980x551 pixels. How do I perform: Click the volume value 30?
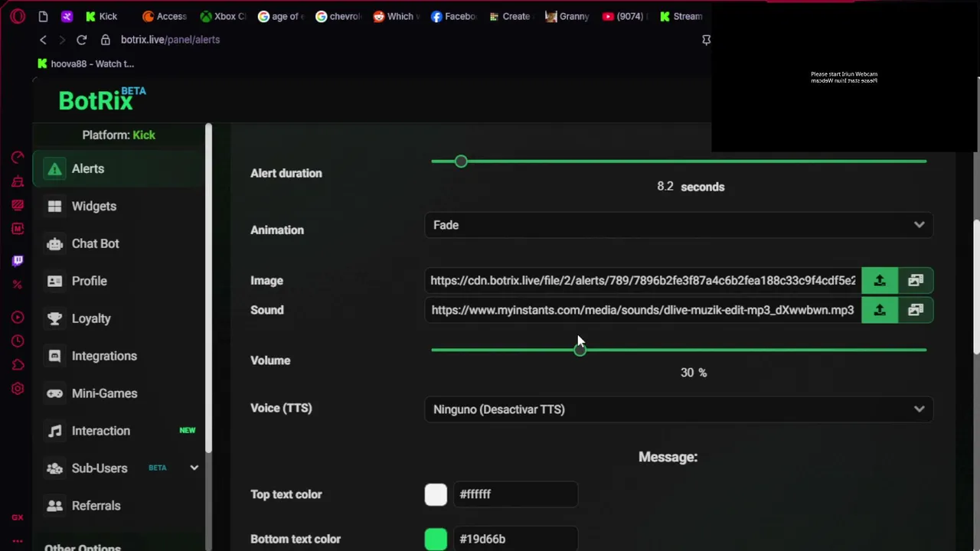point(687,373)
